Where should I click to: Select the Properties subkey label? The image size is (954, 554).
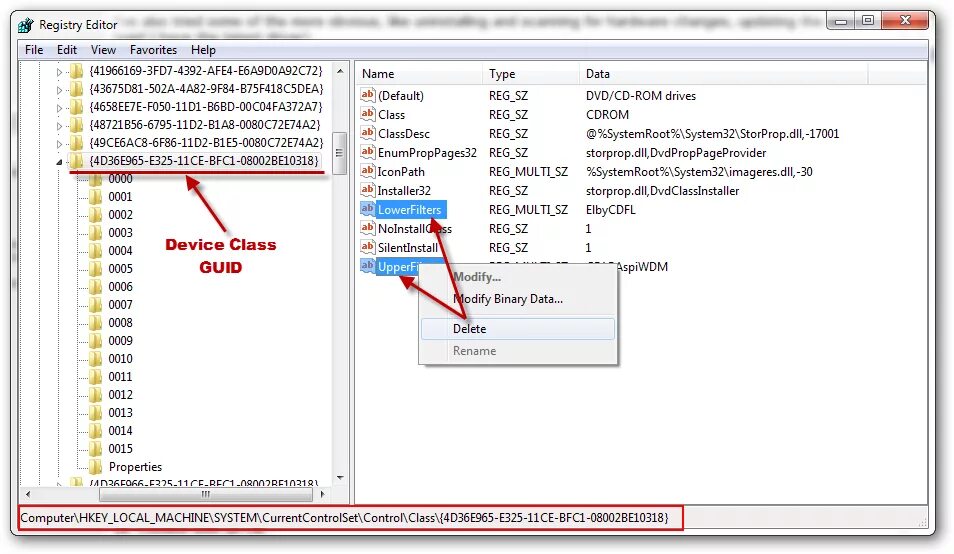[135, 466]
